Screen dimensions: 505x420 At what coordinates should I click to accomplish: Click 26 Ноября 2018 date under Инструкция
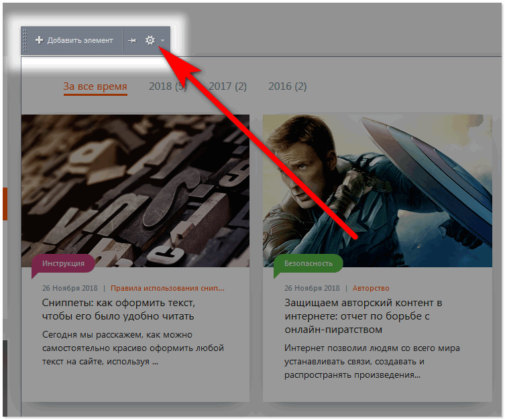pos(70,288)
